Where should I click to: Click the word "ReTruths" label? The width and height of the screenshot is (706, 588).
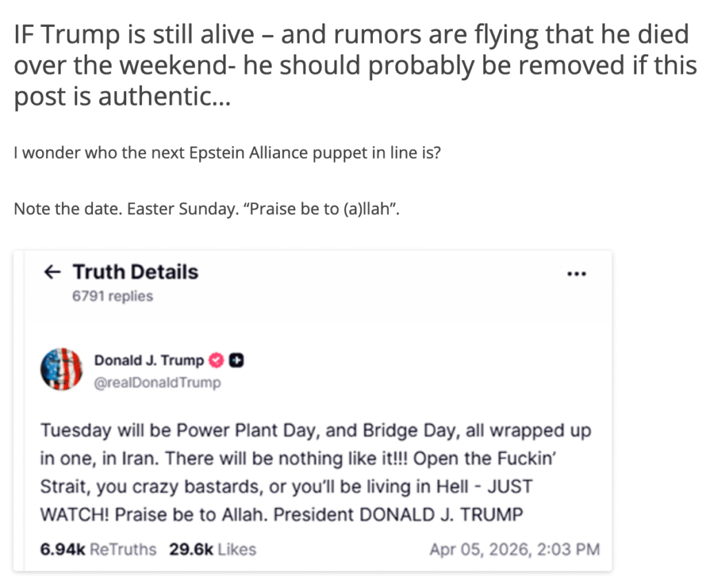click(x=124, y=549)
